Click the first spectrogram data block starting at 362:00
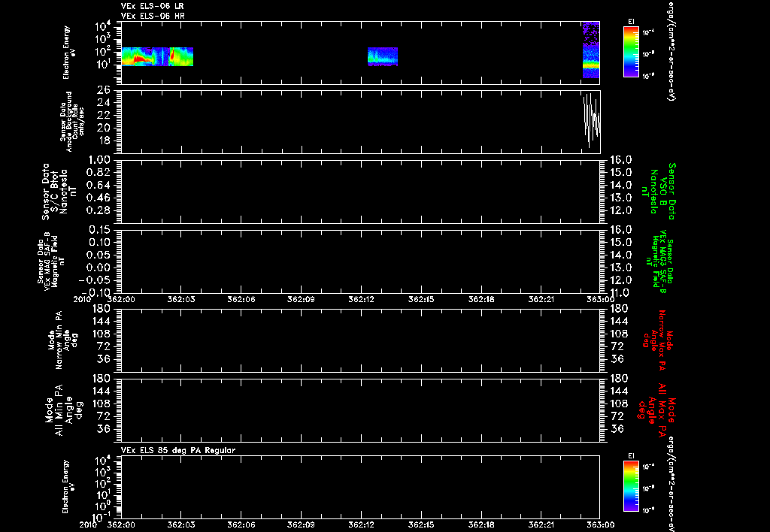770x532 pixels. click(157, 56)
